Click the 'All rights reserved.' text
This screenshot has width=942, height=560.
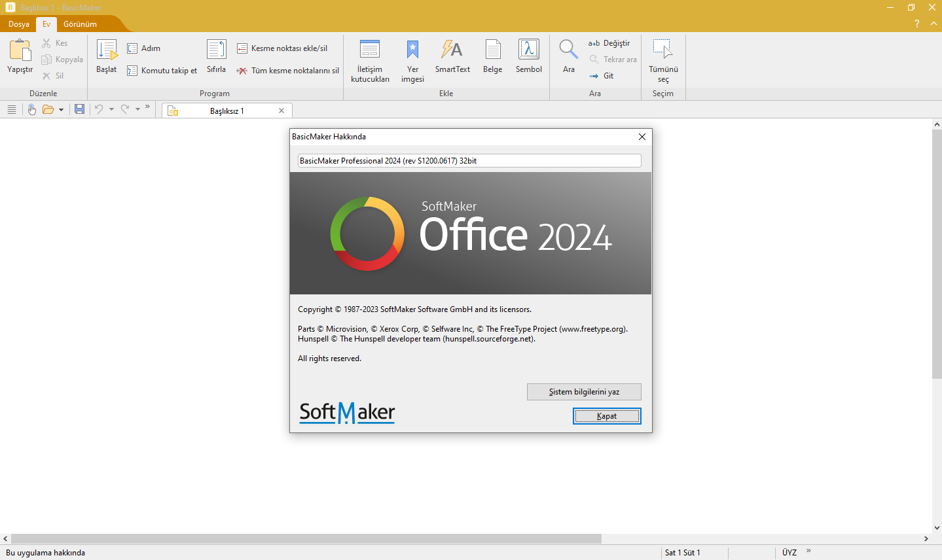pos(329,359)
